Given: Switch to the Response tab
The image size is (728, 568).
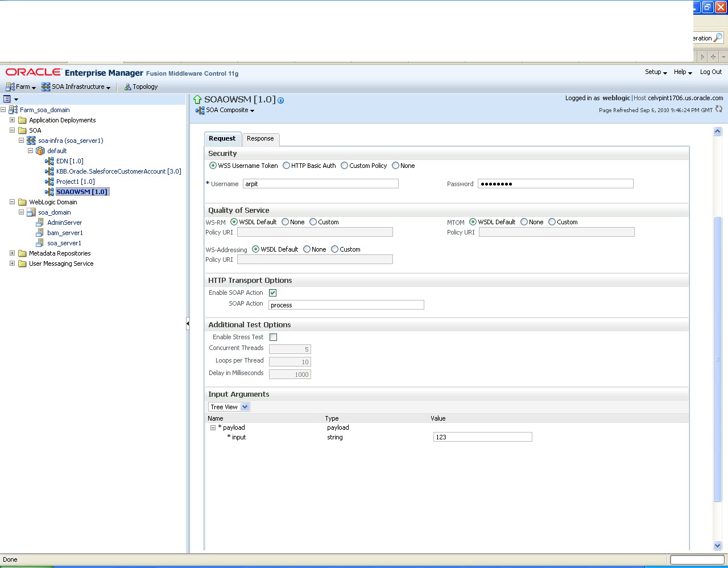Looking at the screenshot, I should point(260,139).
